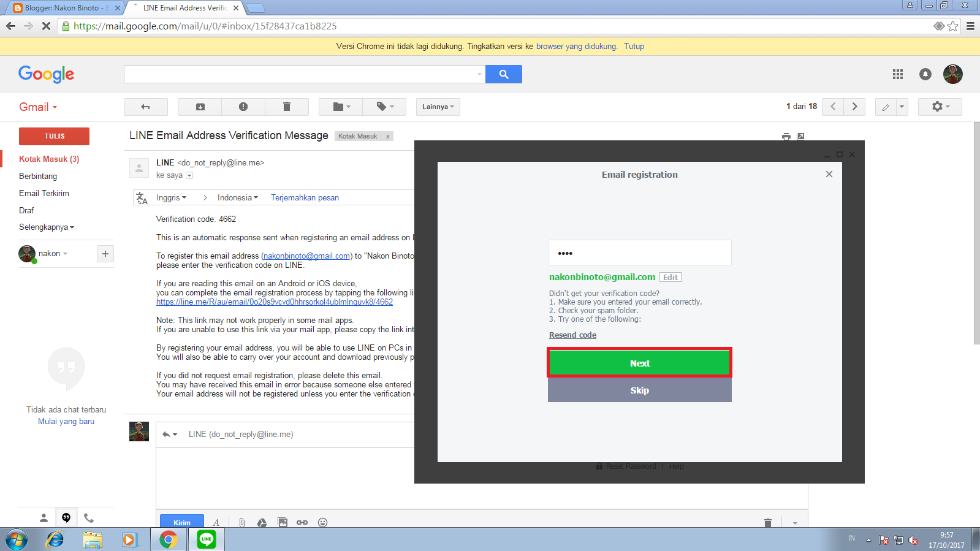Image resolution: width=980 pixels, height=551 pixels.
Task: Open the line.me verification URL link
Action: point(275,302)
